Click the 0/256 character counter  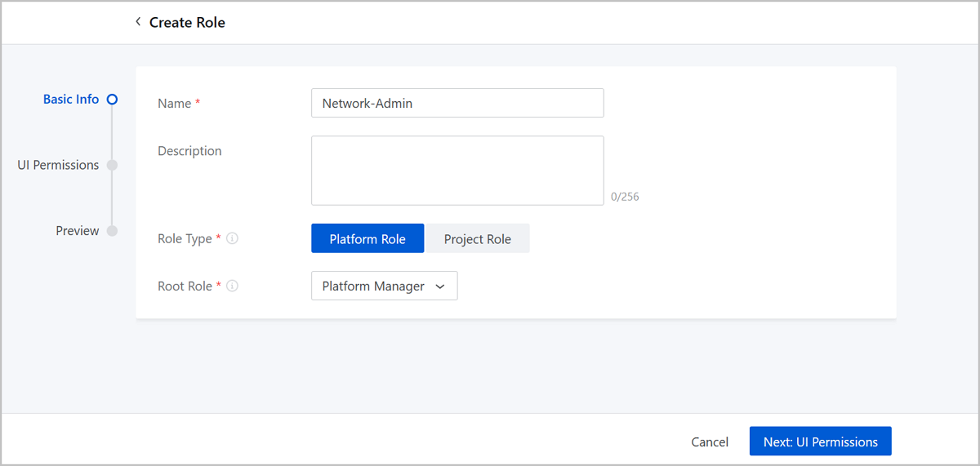(x=625, y=197)
